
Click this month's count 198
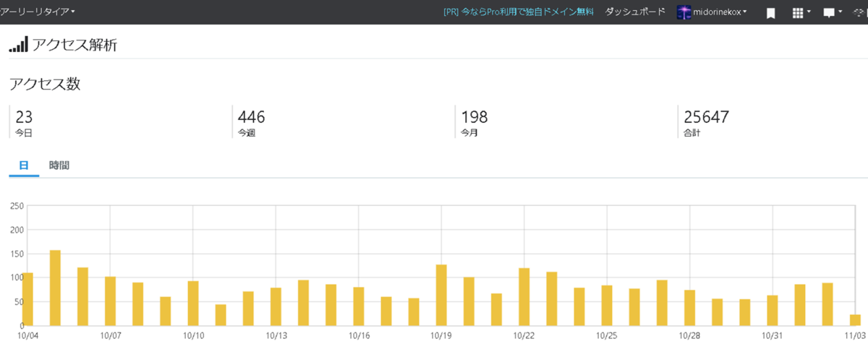tap(475, 116)
